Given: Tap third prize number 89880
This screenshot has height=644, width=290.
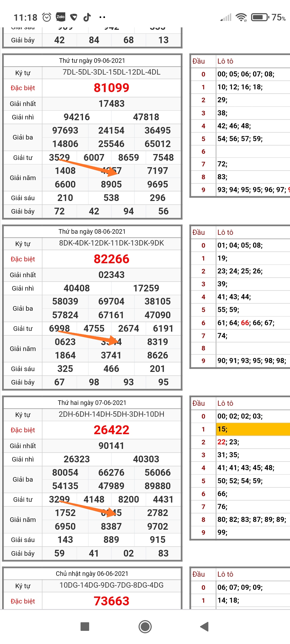Looking at the screenshot, I should click(x=158, y=486).
